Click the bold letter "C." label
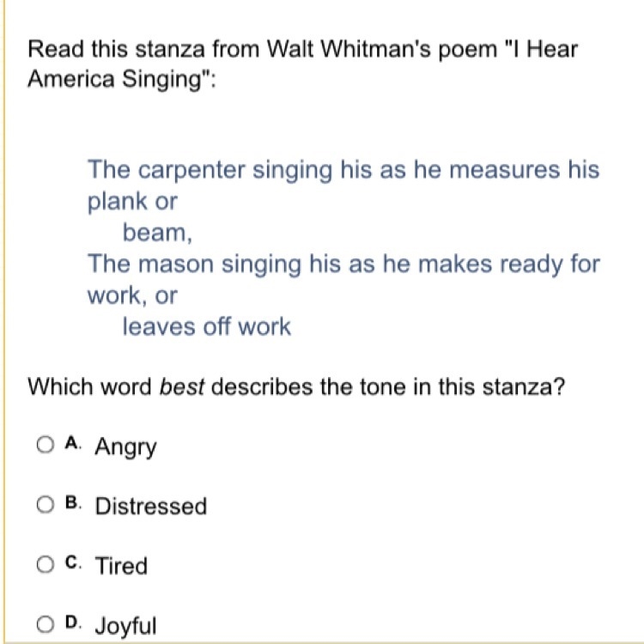 (74, 562)
